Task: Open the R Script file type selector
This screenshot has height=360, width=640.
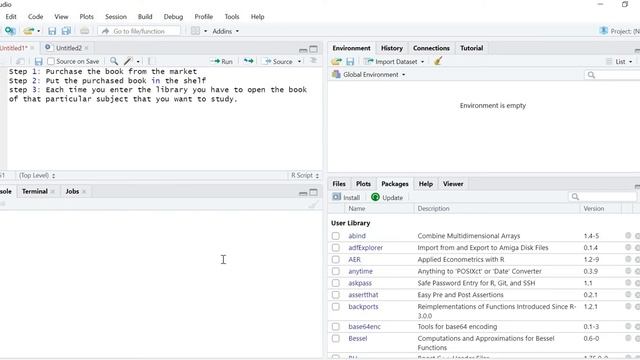Action: pyautogui.click(x=305, y=175)
